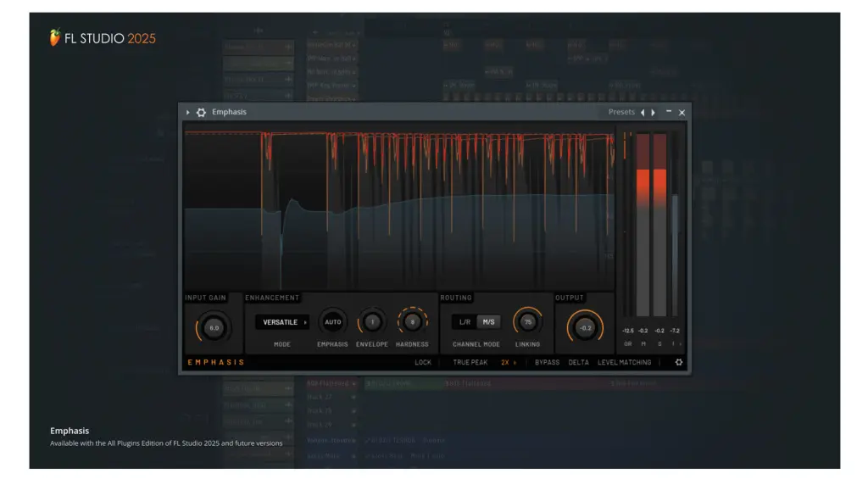
Task: Click the Envelope knob
Action: (371, 322)
